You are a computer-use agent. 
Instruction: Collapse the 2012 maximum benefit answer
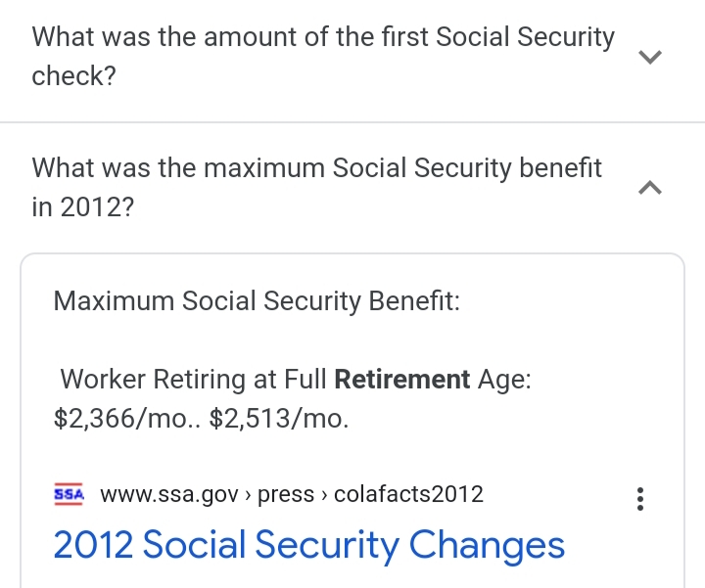pyautogui.click(x=650, y=187)
